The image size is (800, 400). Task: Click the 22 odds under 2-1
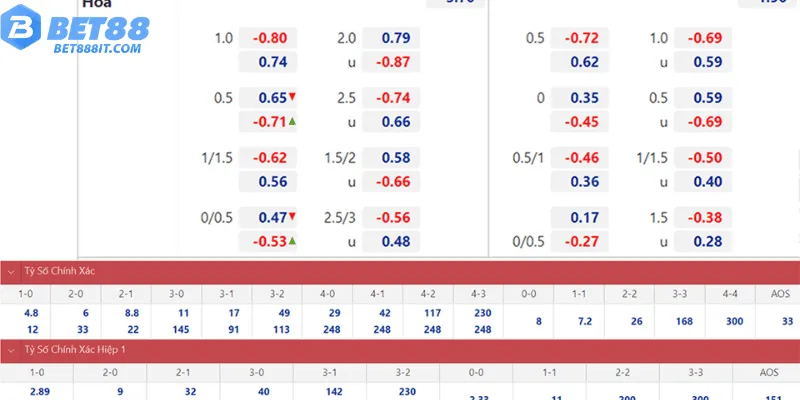133,330
